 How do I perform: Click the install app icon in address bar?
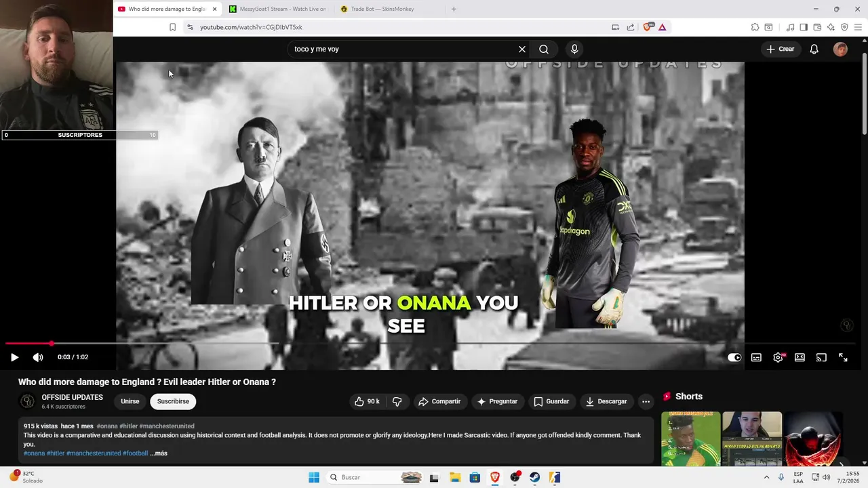coord(615,27)
